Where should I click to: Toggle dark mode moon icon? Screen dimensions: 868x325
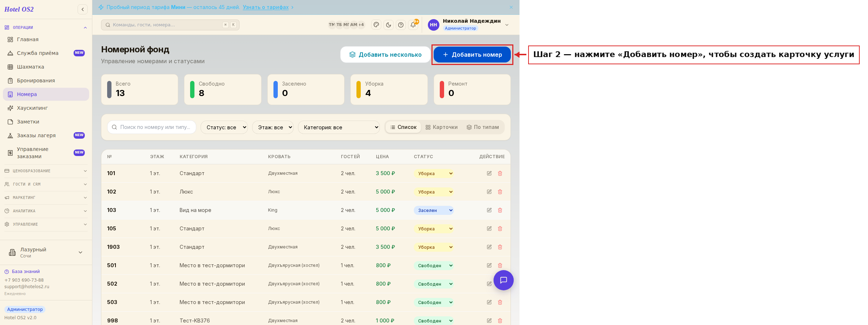point(389,25)
